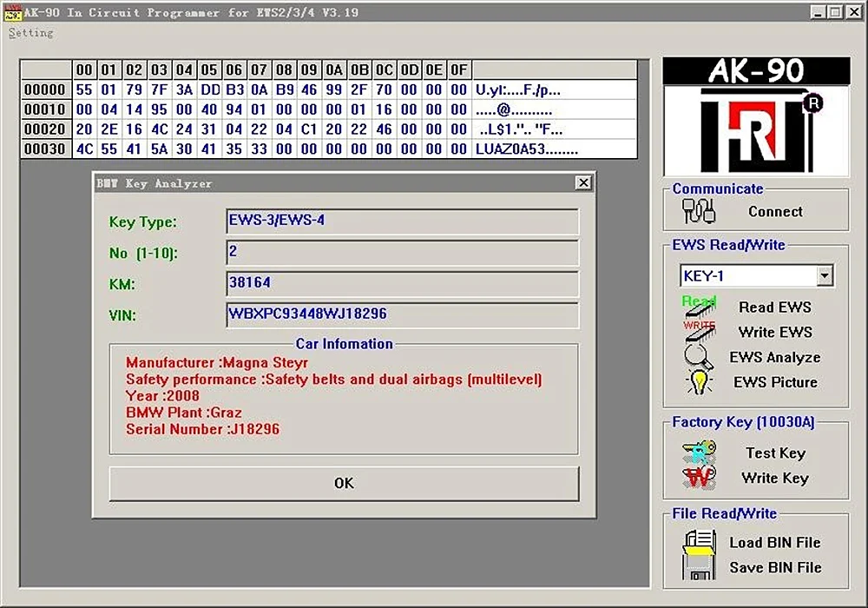Viewport: 868px width, 608px height.
Task: Confirm the Key Analyzer with OK
Action: [x=344, y=484]
